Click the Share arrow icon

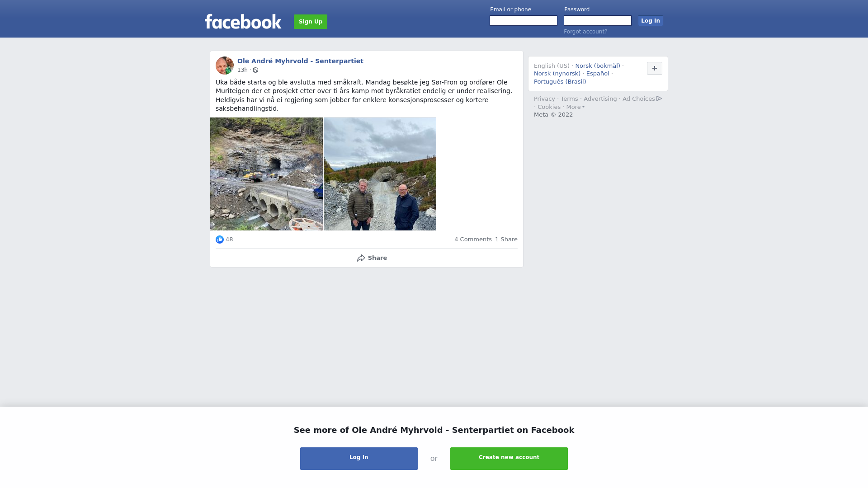tap(361, 258)
